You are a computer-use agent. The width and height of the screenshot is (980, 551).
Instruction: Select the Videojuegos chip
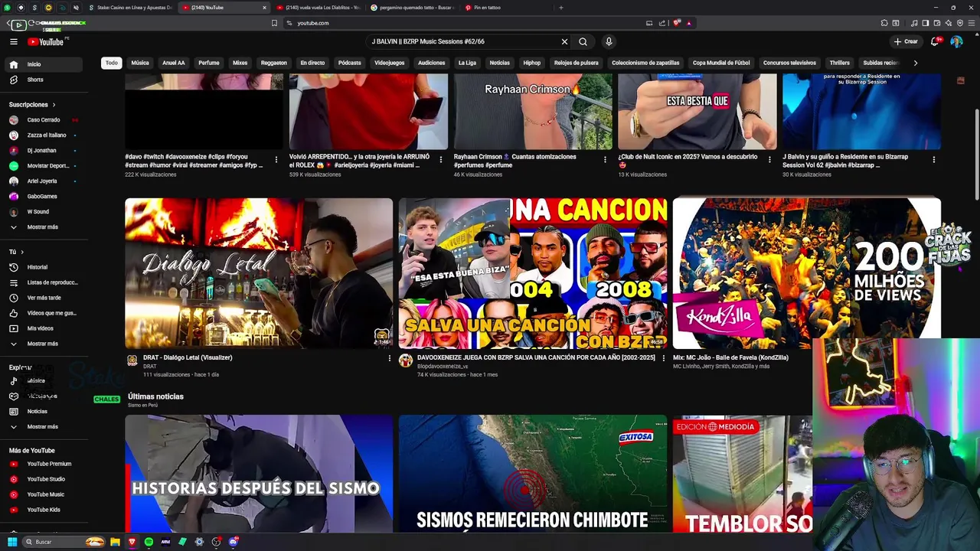[389, 63]
